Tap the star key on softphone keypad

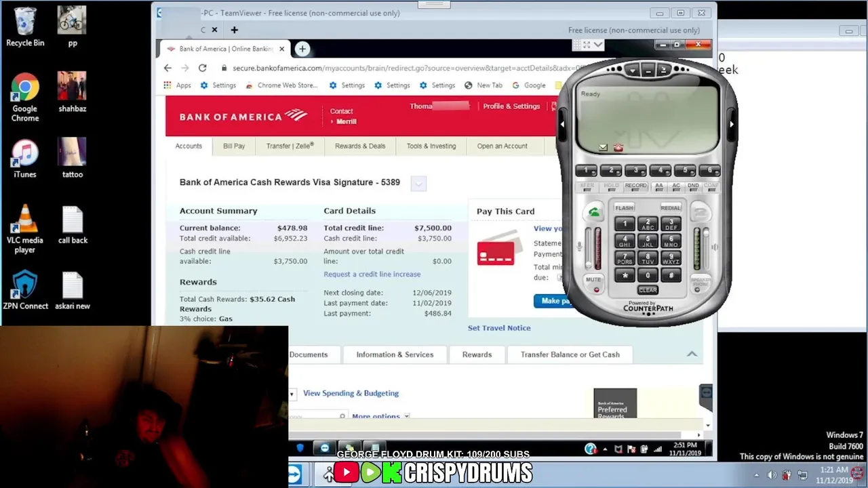tap(625, 275)
